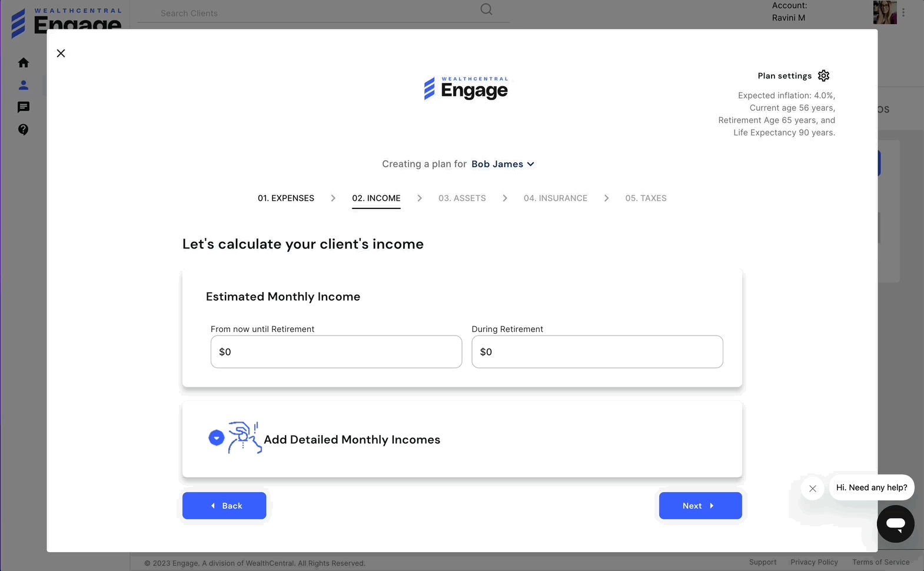Jump to the 05. TAXES step

pyautogui.click(x=646, y=198)
